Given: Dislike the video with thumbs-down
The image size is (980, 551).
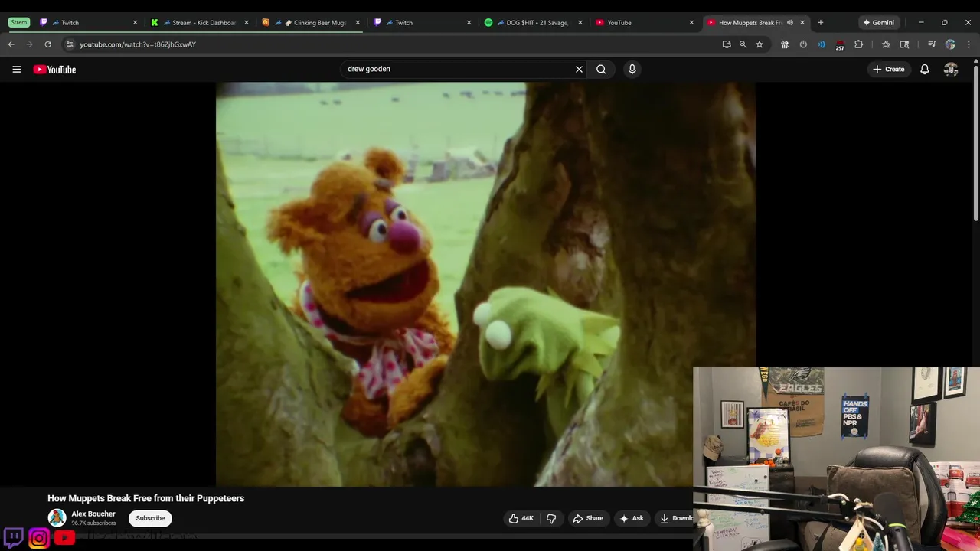Looking at the screenshot, I should pos(551,518).
